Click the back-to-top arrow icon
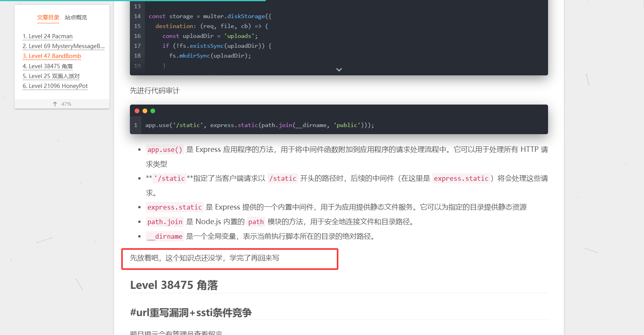This screenshot has width=644, height=335. coord(55,104)
